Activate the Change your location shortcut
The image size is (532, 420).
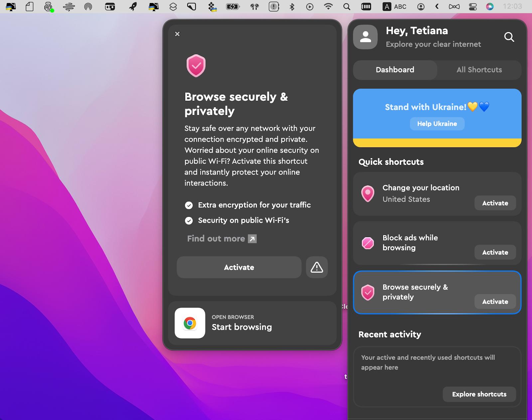[495, 203]
